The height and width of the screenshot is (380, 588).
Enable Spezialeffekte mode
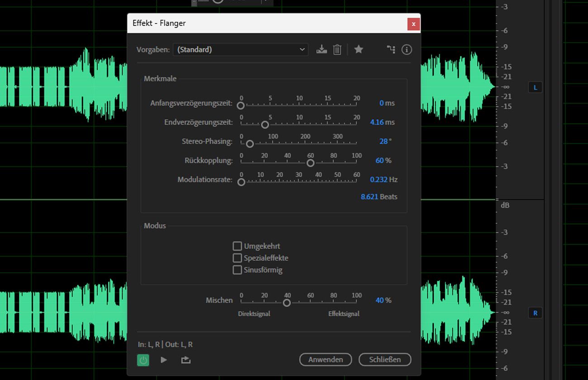point(237,257)
